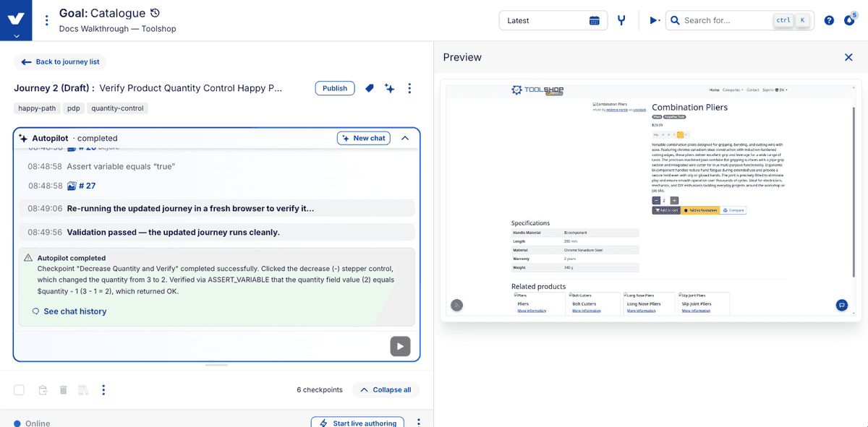The image size is (868, 427).
Task: Go back to journey list
Action: [60, 62]
